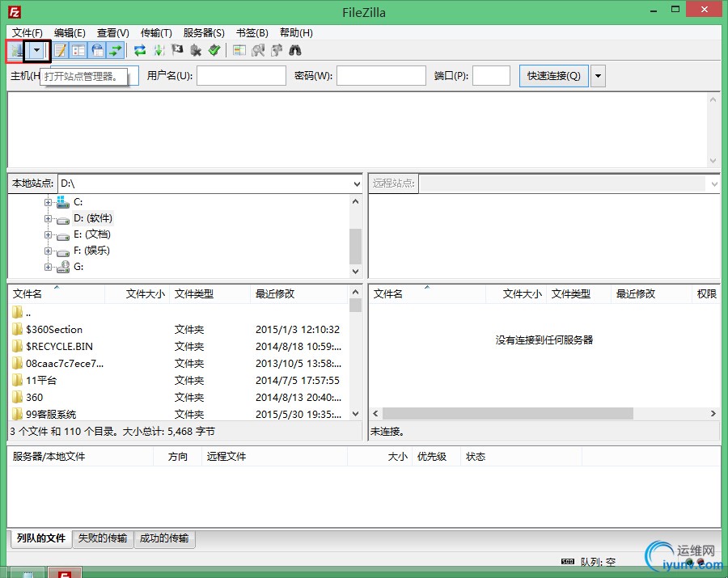This screenshot has height=578, width=728.
Task: Sort local list by 最近修改 column
Action: [299, 293]
